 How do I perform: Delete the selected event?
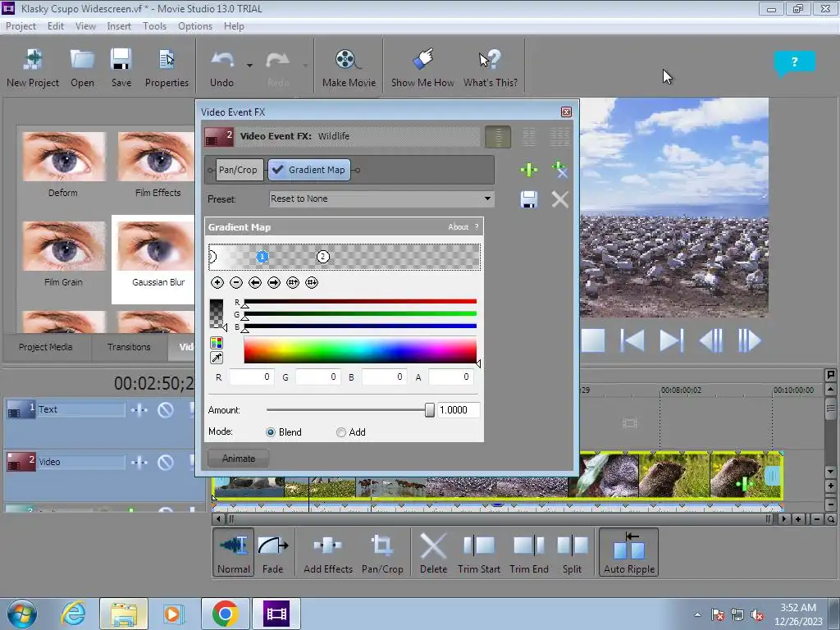pos(433,552)
